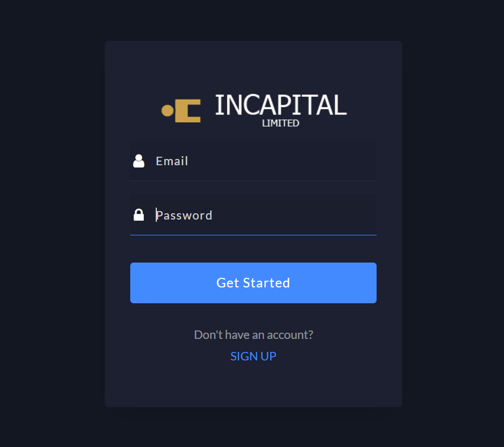The image size is (504, 447).
Task: Click the user silhouette icon beside Email
Action: (x=139, y=161)
